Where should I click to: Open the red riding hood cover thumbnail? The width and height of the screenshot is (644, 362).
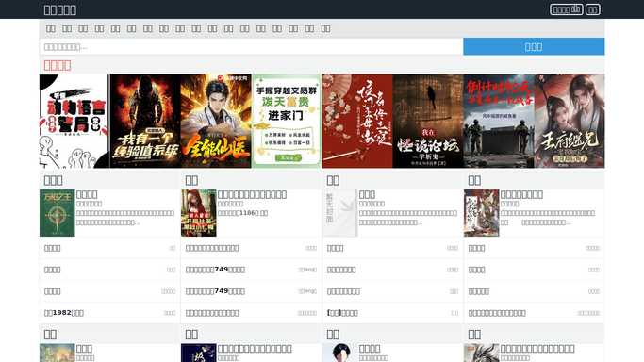coord(198,213)
